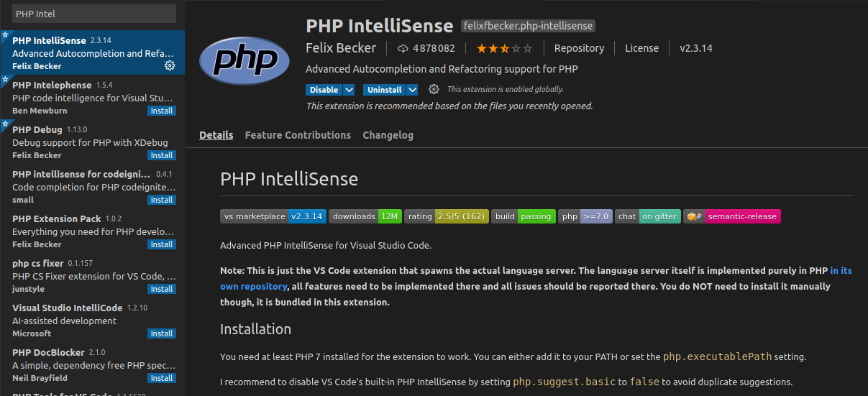Screen dimensions: 868x396
Task: Click the php.executablePath setting text
Action: [719, 356]
